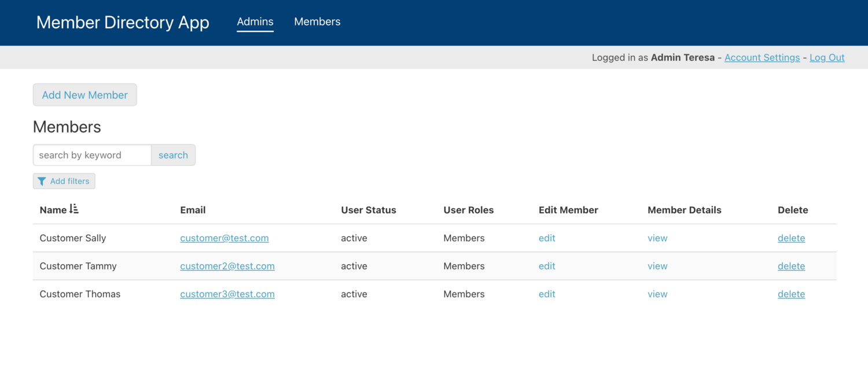
Task: Delete Customer Sally from the directory
Action: click(x=791, y=238)
